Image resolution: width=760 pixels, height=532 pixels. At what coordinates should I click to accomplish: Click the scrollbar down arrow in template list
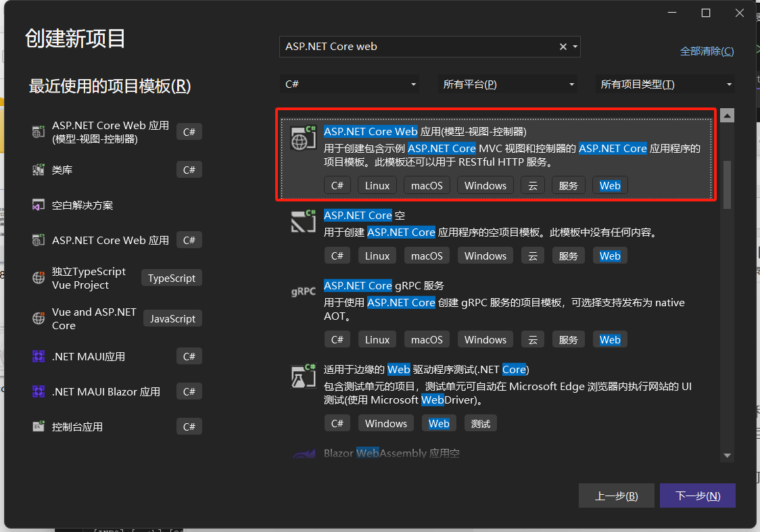pos(727,456)
